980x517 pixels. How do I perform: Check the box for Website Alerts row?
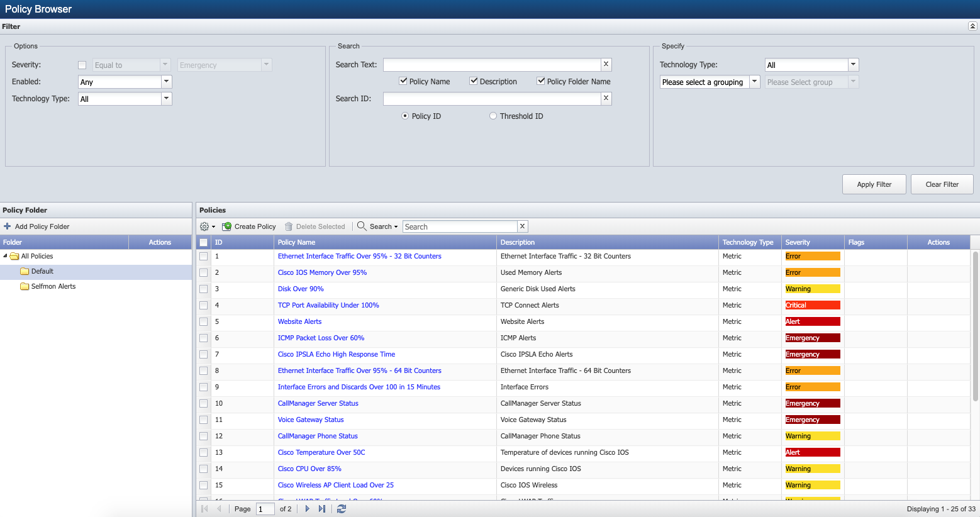tap(204, 322)
